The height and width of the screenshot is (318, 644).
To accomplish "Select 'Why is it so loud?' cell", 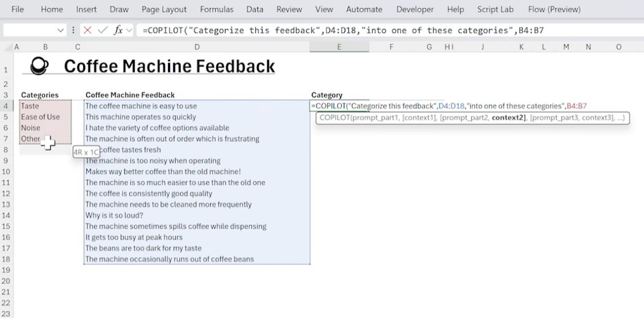I will (197, 215).
